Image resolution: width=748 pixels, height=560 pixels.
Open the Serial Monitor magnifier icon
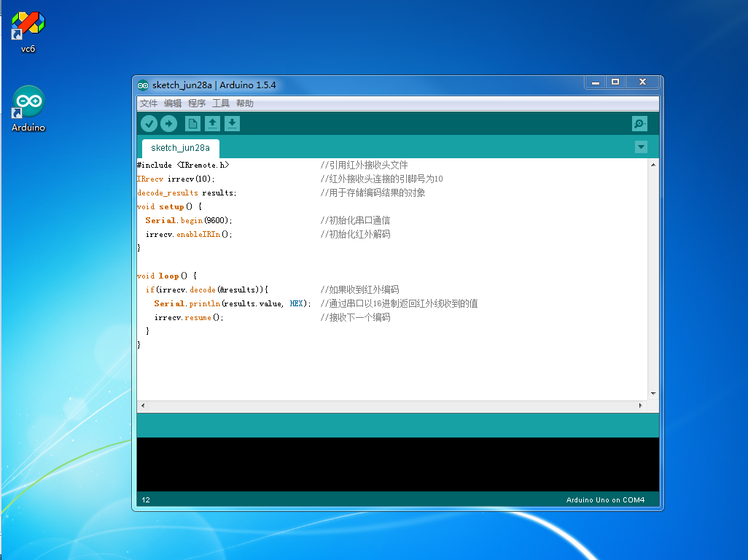coord(639,124)
